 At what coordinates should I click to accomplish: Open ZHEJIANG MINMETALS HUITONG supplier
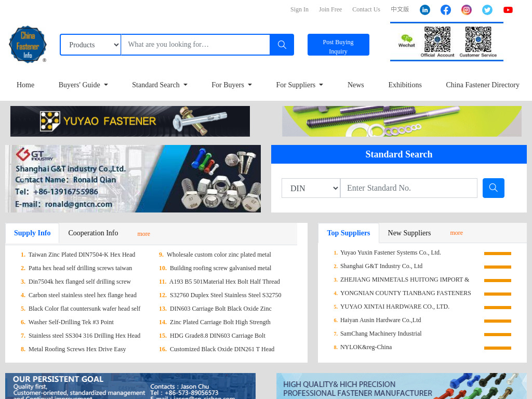(405, 280)
